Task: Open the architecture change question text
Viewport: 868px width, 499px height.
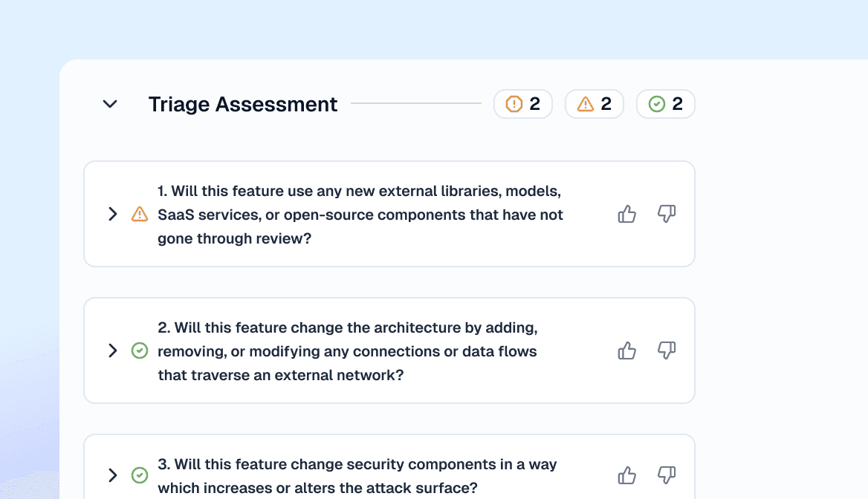Action: click(x=347, y=351)
